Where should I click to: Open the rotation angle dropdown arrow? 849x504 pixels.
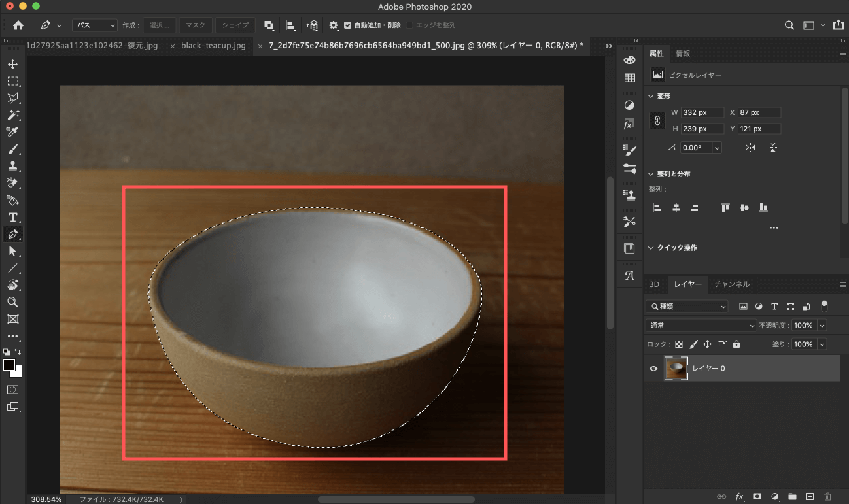tap(717, 148)
